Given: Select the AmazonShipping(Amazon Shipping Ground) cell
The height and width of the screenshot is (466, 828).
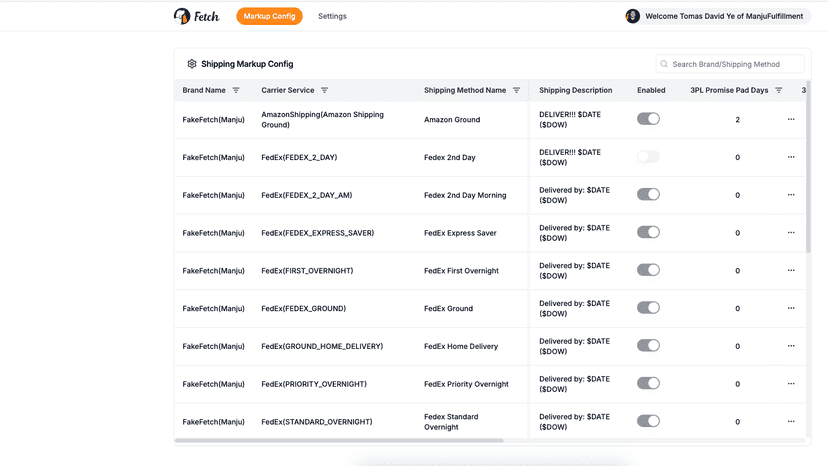Looking at the screenshot, I should pos(323,119).
